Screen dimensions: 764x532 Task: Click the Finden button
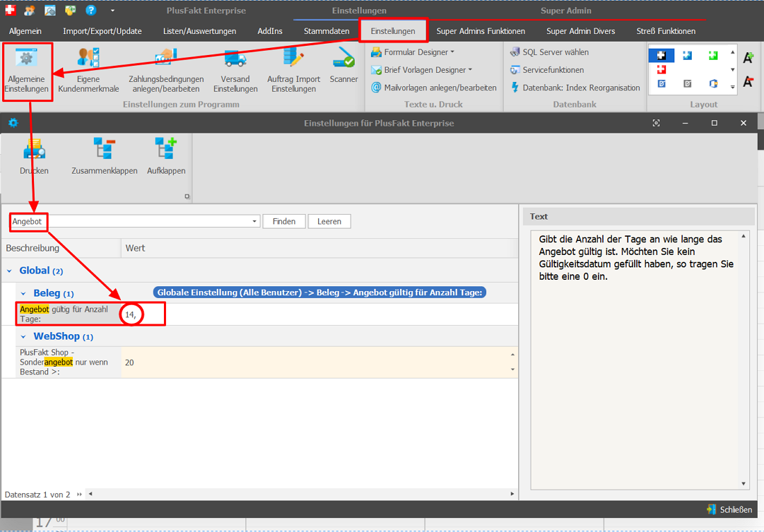pyautogui.click(x=284, y=221)
